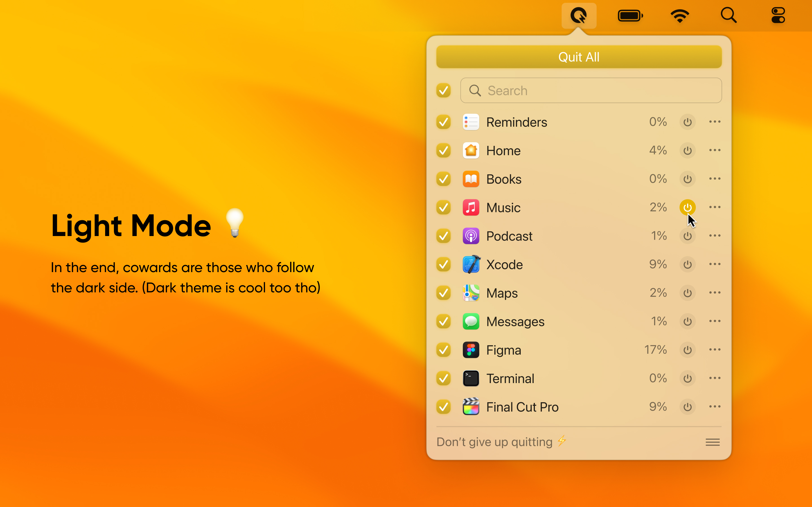Click the Final Cut Pro app icon
The image size is (812, 507).
point(471,407)
